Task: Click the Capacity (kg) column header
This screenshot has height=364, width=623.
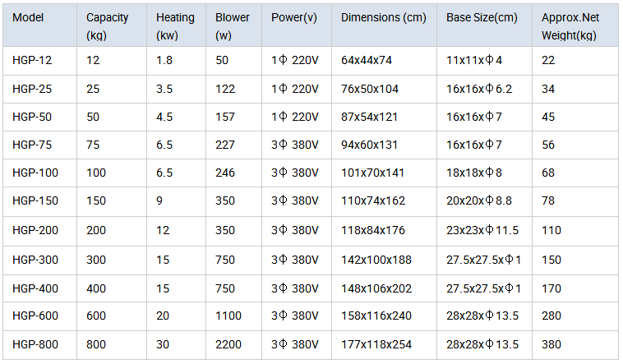Action: click(112, 25)
